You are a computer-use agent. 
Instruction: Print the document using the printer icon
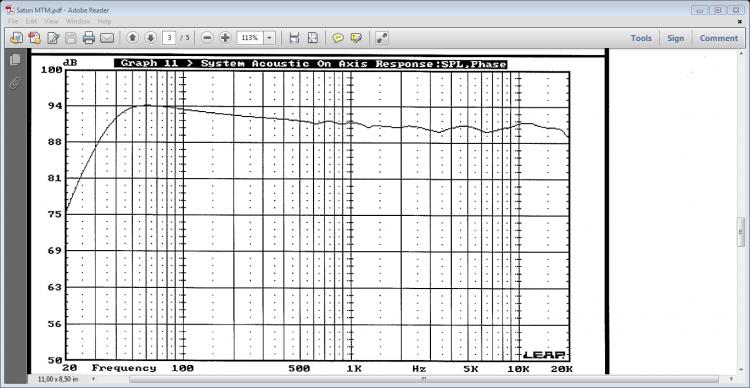pos(89,38)
